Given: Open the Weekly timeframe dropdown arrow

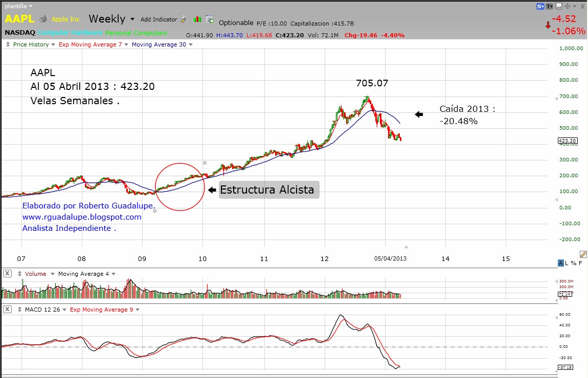Looking at the screenshot, I should coord(132,19).
